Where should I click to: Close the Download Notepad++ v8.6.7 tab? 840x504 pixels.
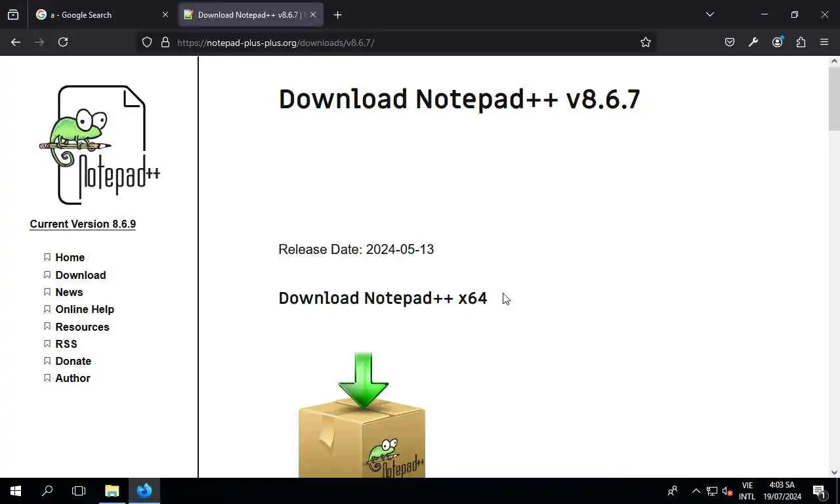coord(313,14)
